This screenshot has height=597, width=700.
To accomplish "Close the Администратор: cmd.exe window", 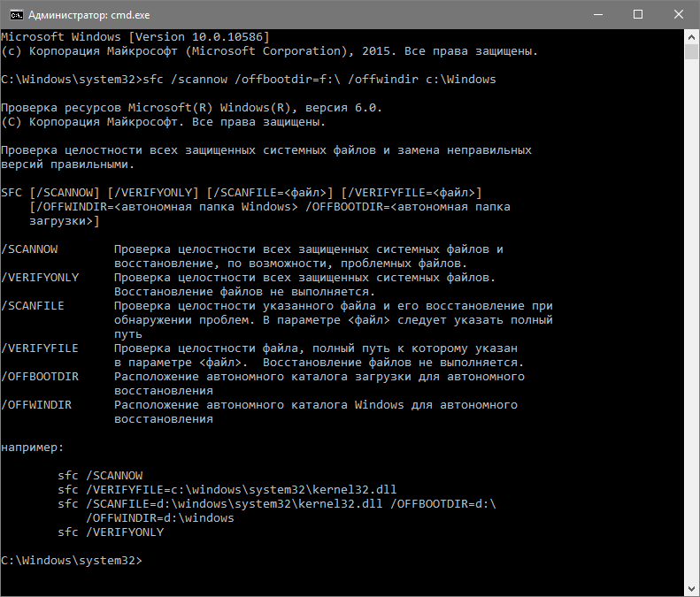I will coord(677,14).
